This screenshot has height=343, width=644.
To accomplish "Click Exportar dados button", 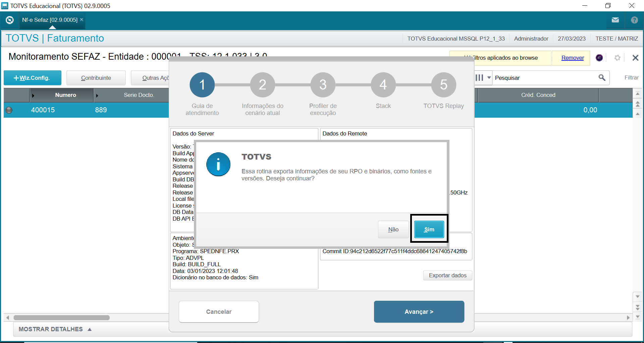I will (x=447, y=275).
